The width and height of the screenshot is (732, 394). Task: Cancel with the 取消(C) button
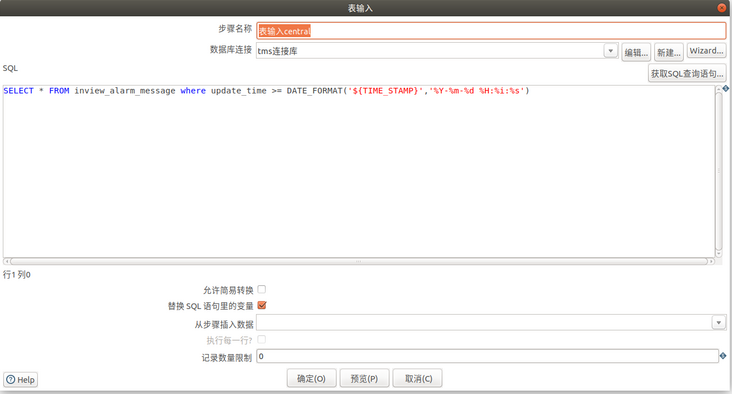pyautogui.click(x=418, y=378)
